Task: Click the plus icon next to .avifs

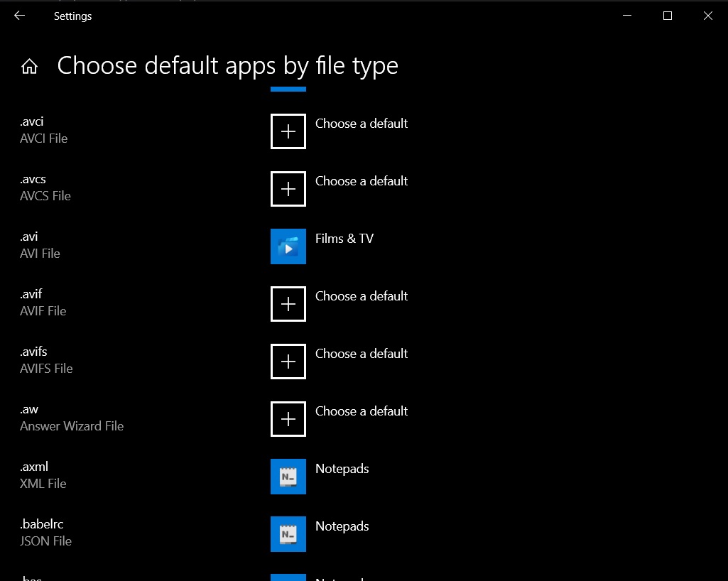Action: pos(288,362)
